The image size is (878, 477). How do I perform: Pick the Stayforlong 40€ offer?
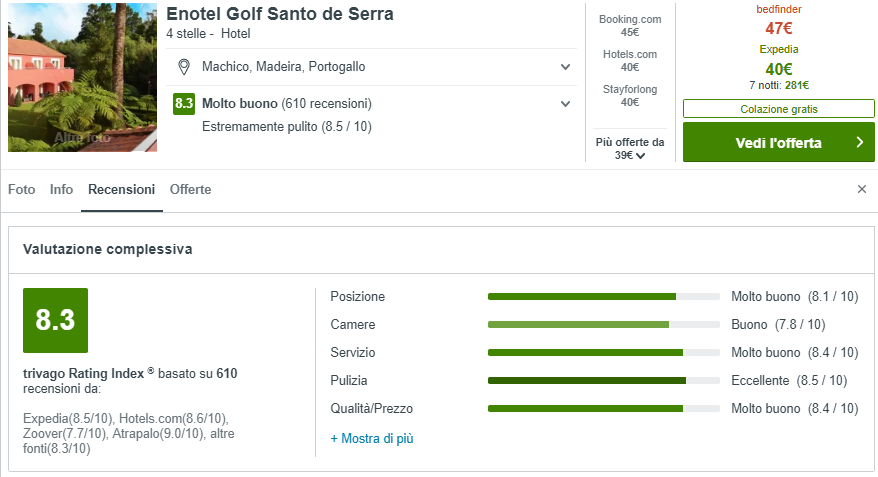(630, 95)
